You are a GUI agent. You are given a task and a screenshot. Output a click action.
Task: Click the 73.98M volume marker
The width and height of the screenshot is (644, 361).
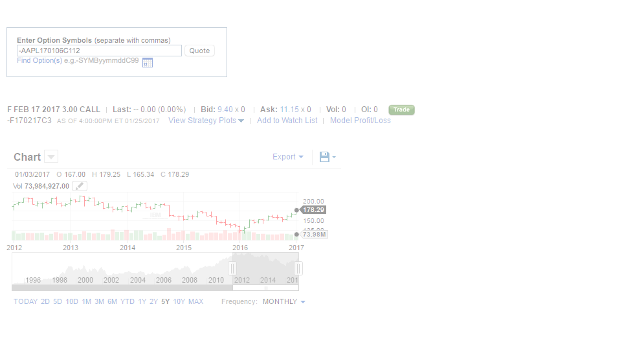point(314,235)
